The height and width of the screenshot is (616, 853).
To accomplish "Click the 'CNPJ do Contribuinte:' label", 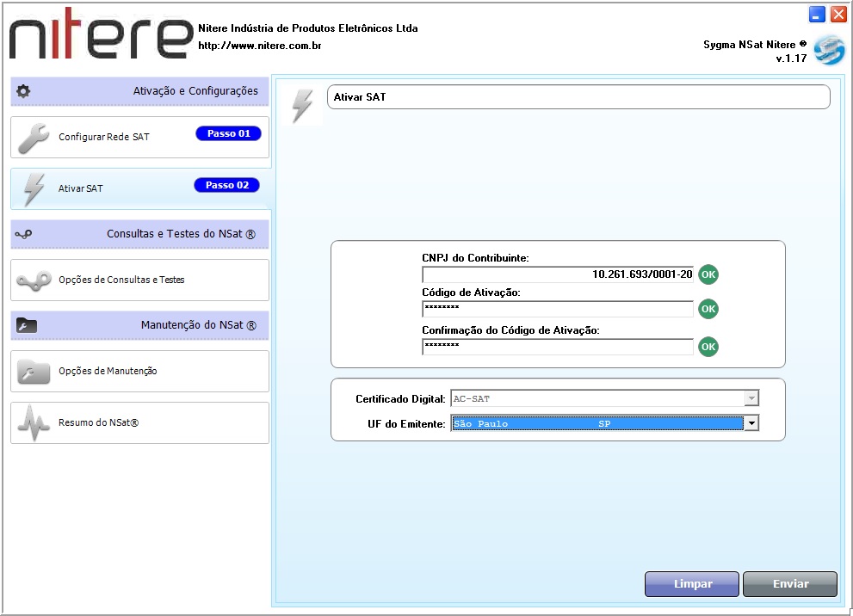I will 475,258.
